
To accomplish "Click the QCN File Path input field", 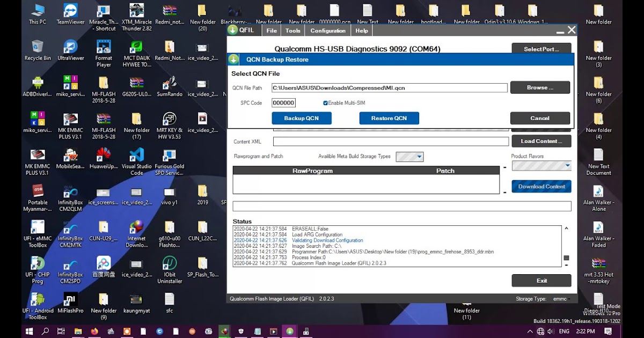I will coord(389,87).
